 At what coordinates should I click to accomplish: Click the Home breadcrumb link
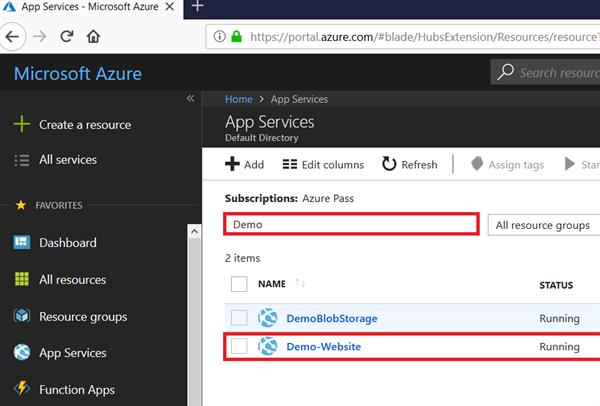pos(239,99)
